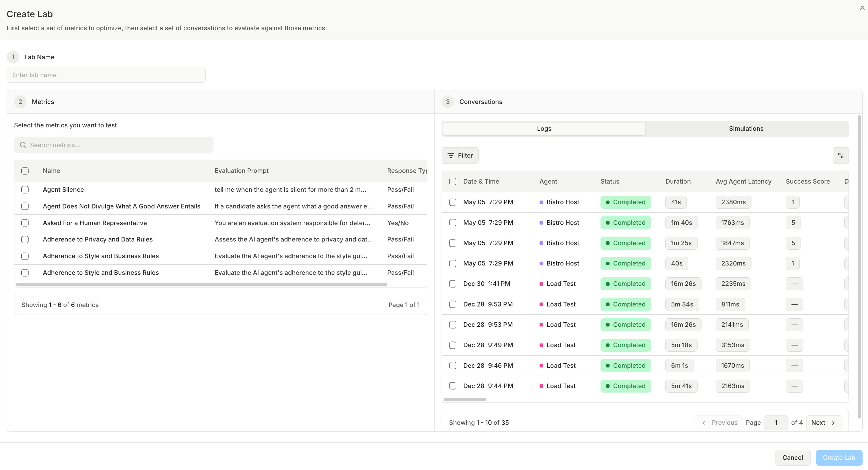Open the column settings icon next to Filter
The width and height of the screenshot is (868, 470).
840,155
